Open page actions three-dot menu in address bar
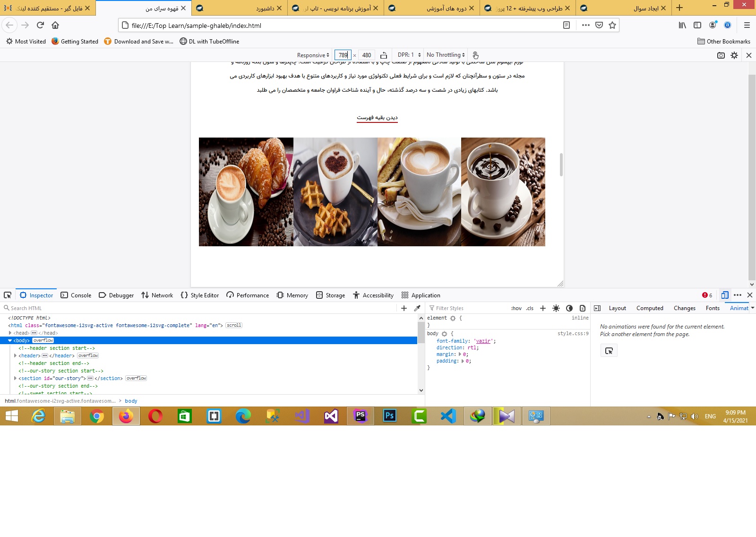Screen dimensions: 756x537 coord(586,25)
